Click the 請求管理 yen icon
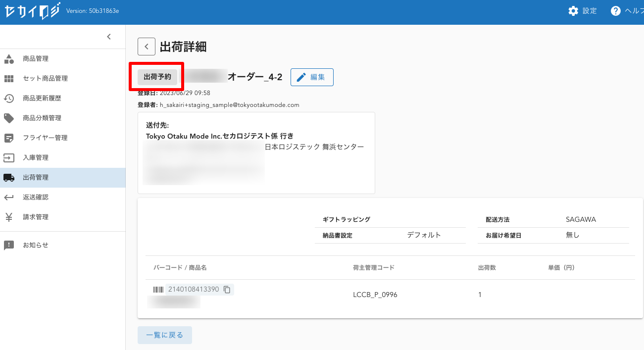 (x=9, y=217)
